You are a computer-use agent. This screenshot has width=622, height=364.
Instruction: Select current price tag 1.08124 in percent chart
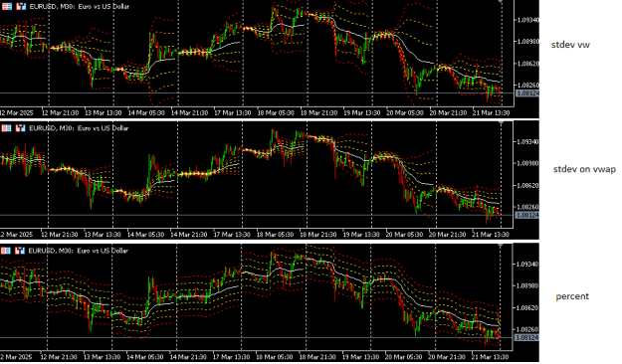(526, 337)
